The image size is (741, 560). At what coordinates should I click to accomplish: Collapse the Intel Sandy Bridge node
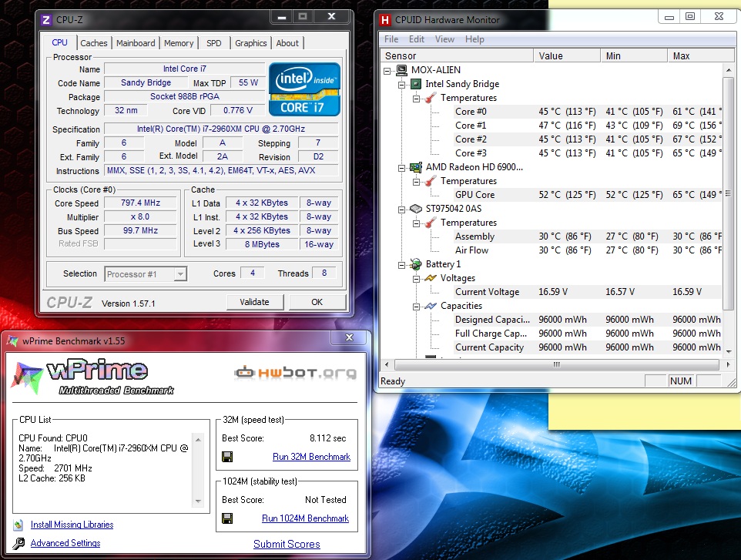(x=401, y=85)
